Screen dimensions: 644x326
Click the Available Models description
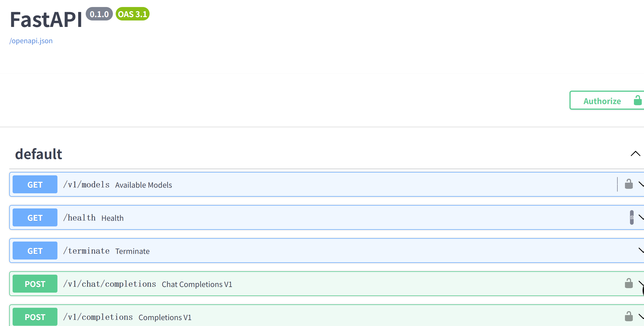click(144, 185)
